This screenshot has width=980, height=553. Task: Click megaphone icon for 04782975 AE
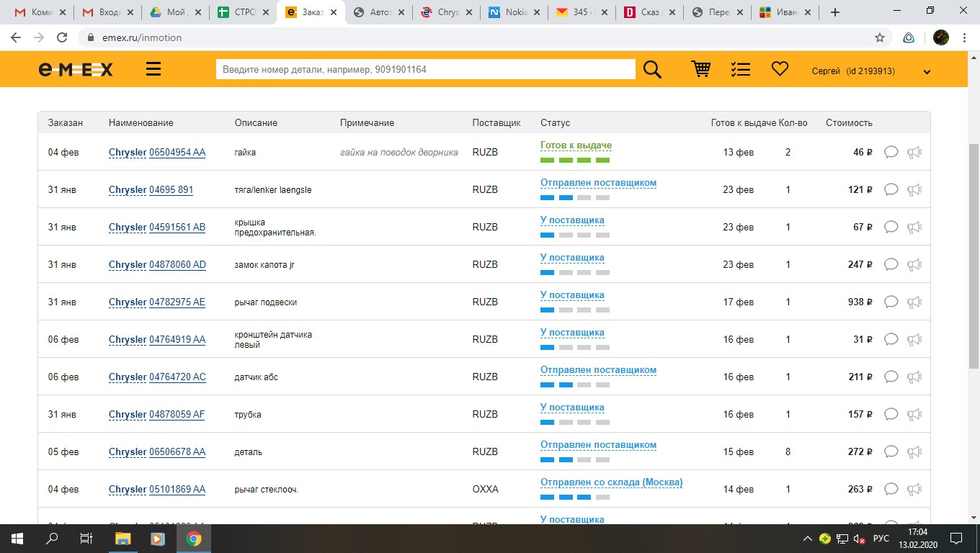[x=914, y=302]
